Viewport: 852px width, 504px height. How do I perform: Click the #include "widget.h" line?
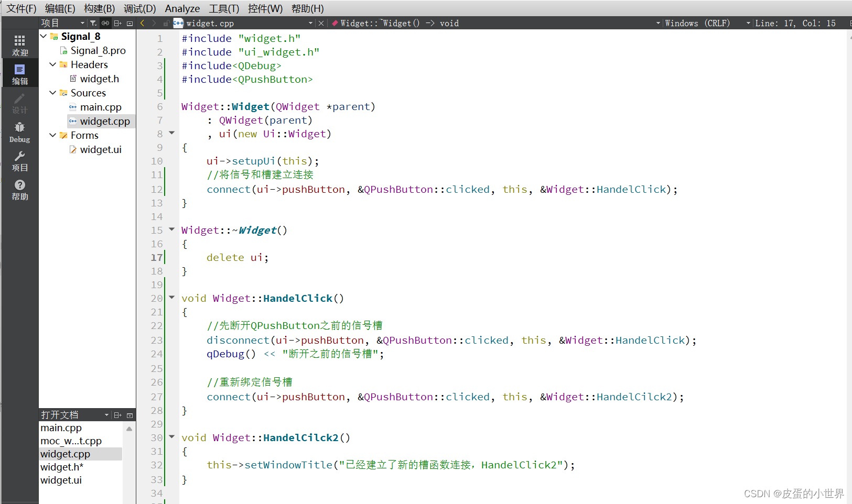pyautogui.click(x=241, y=38)
